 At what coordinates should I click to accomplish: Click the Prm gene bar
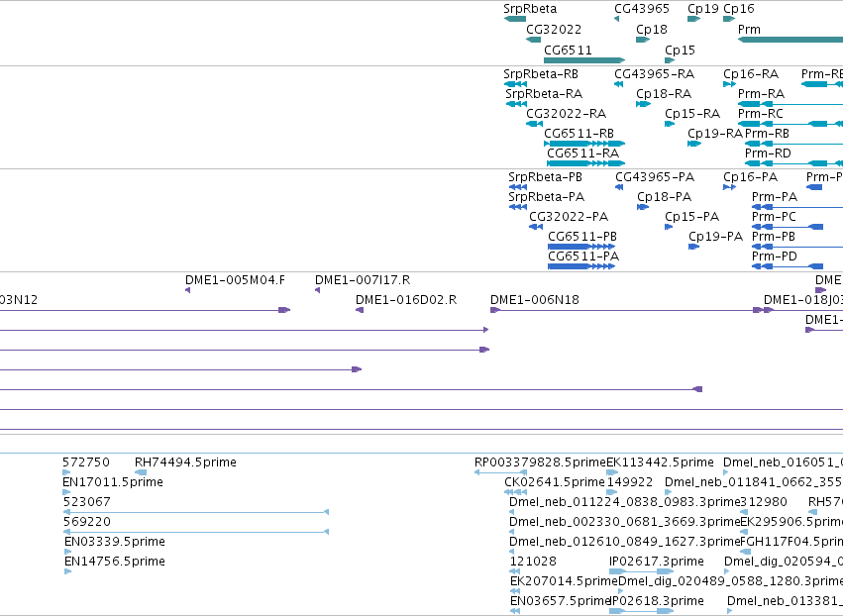[790, 40]
